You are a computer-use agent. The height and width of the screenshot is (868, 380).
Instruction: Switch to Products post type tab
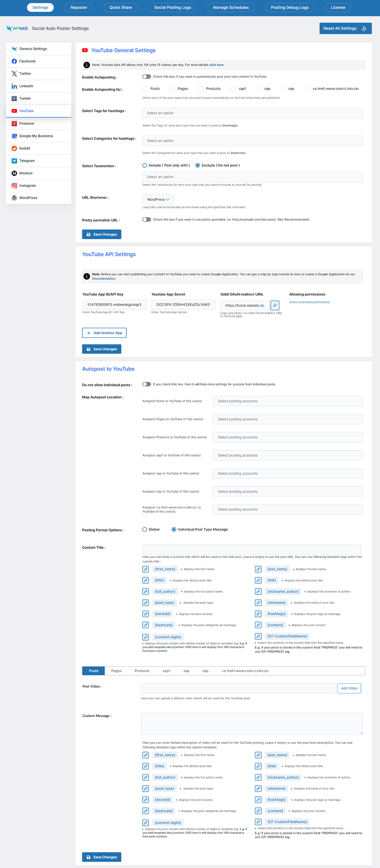(142, 671)
